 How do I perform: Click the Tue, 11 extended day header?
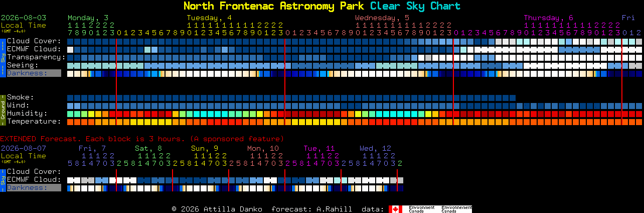(319, 148)
